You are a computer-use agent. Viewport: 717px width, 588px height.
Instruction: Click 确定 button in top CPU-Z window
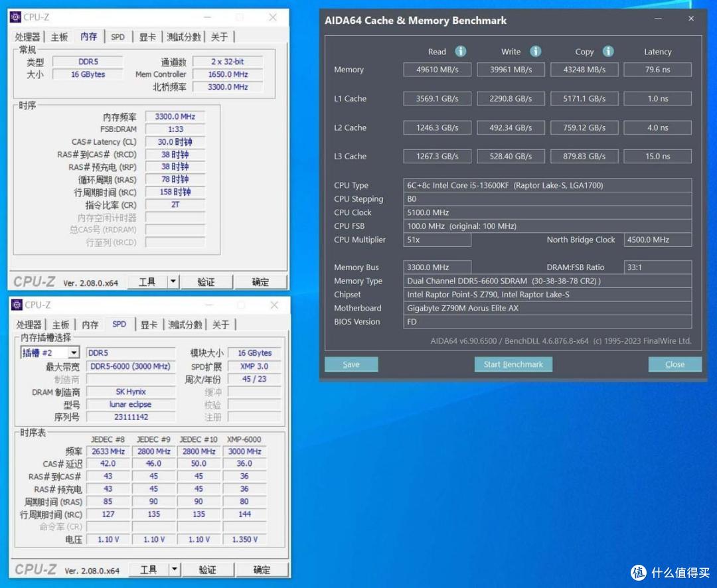pyautogui.click(x=261, y=282)
